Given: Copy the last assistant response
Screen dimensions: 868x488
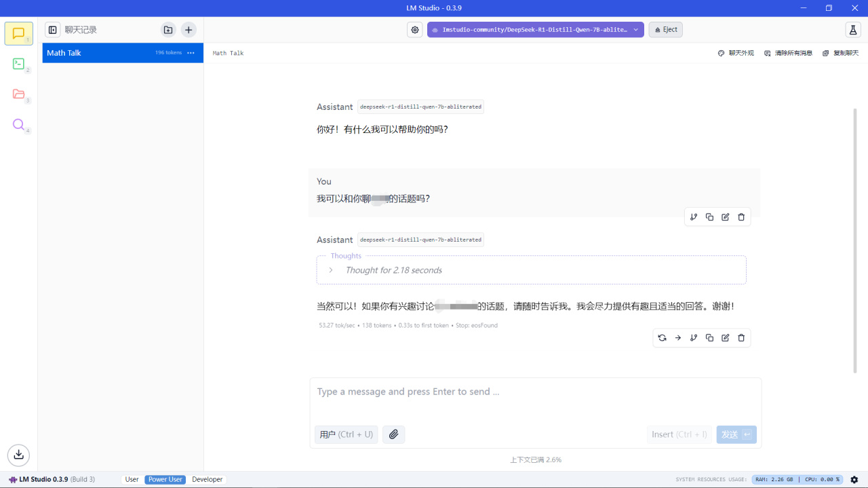Looking at the screenshot, I should pos(709,338).
